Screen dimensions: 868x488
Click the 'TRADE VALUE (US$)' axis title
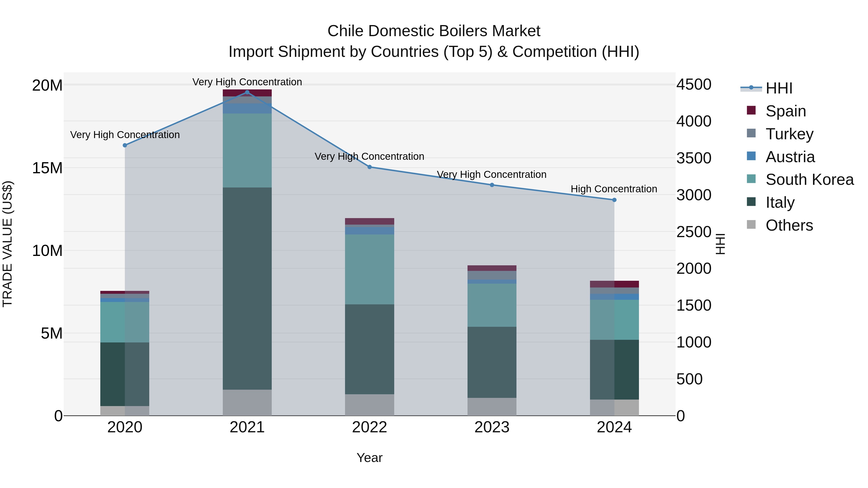tap(7, 244)
